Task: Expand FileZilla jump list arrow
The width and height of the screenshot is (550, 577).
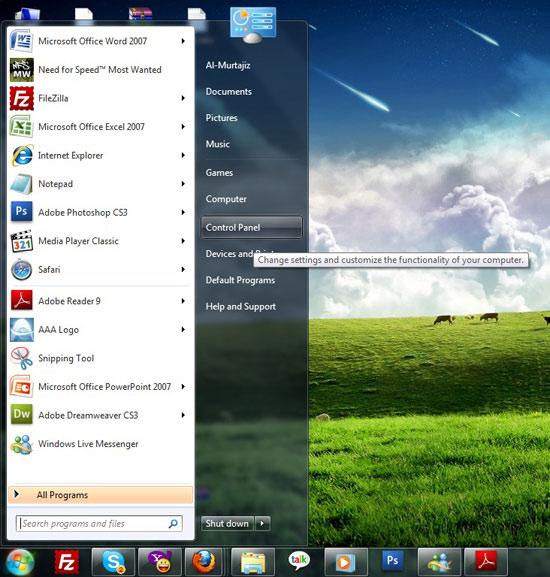Action: (x=183, y=98)
